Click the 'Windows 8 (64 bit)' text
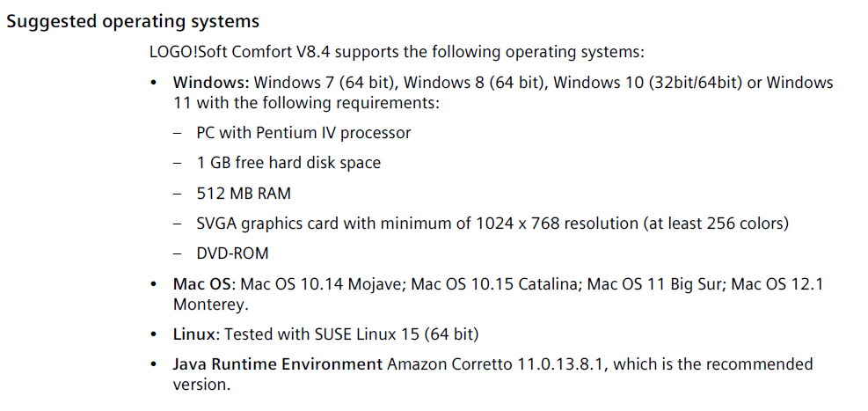 point(476,83)
